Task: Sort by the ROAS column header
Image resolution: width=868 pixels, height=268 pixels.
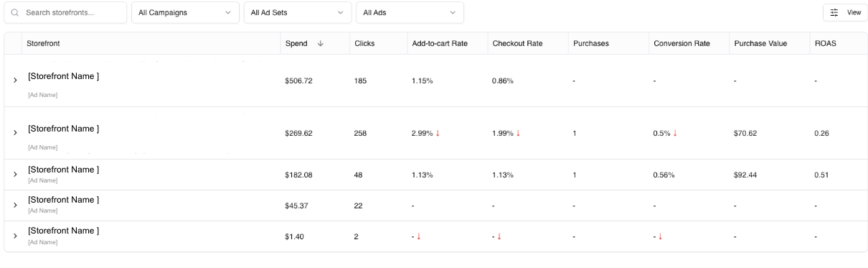Action: pyautogui.click(x=825, y=44)
